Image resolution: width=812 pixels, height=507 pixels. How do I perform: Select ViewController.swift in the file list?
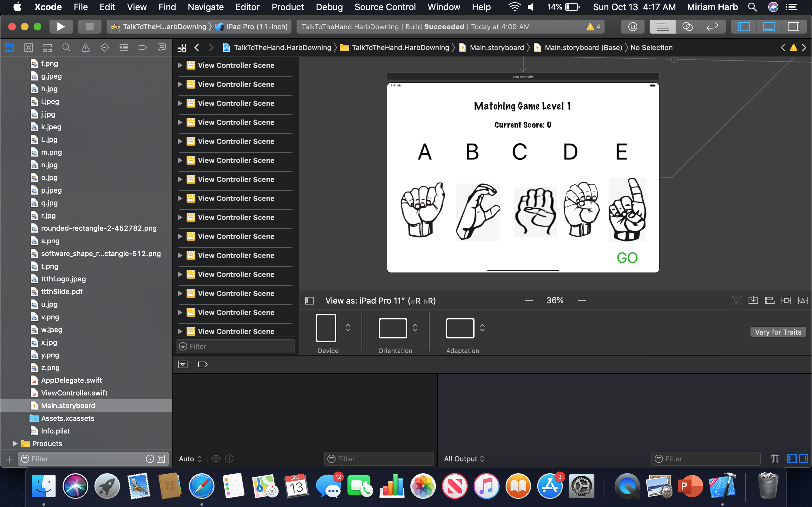(x=74, y=393)
